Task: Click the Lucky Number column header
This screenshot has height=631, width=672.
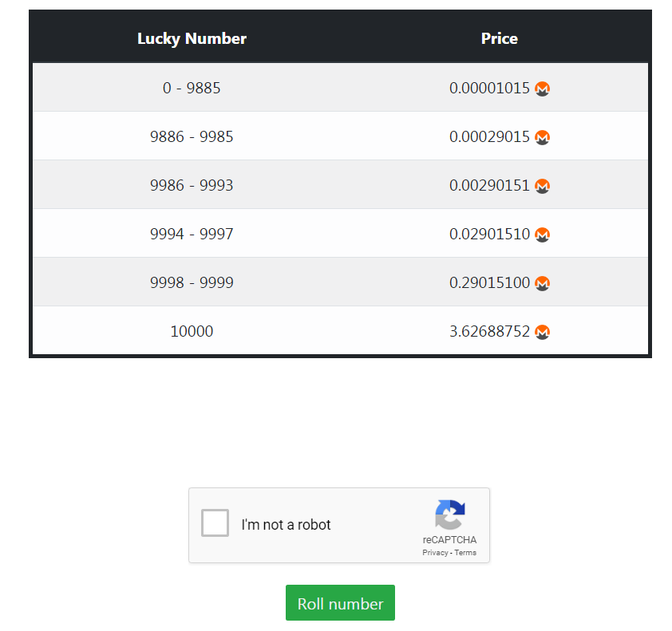Action: point(192,38)
